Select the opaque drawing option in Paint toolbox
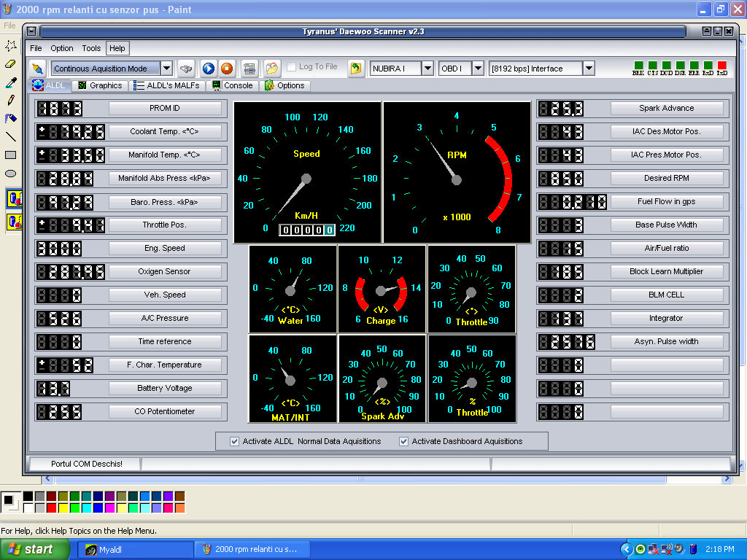The width and height of the screenshot is (747, 560). pyautogui.click(x=14, y=198)
